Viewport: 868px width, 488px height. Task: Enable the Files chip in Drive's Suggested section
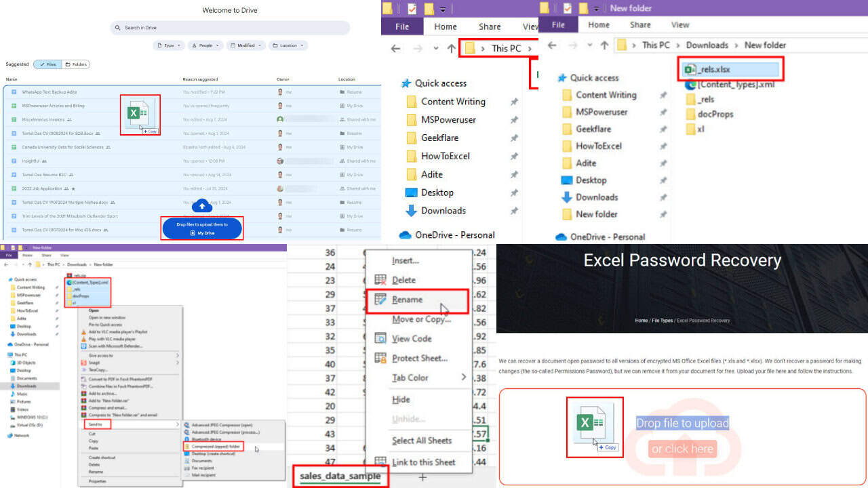[47, 64]
